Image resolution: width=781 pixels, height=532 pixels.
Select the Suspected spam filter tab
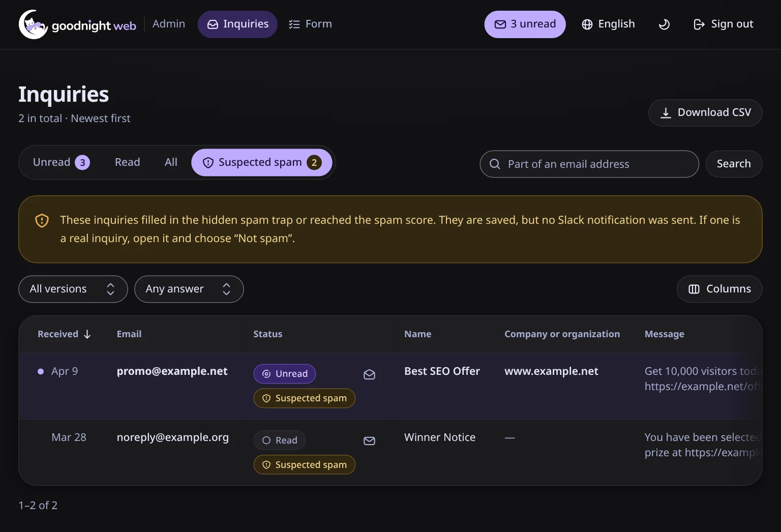pyautogui.click(x=262, y=162)
